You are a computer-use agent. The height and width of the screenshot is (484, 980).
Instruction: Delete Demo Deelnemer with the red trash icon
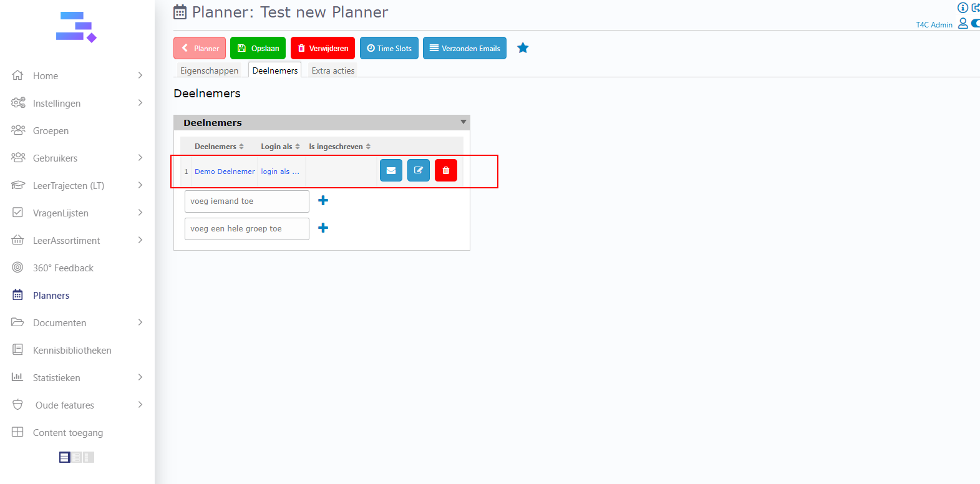445,170
